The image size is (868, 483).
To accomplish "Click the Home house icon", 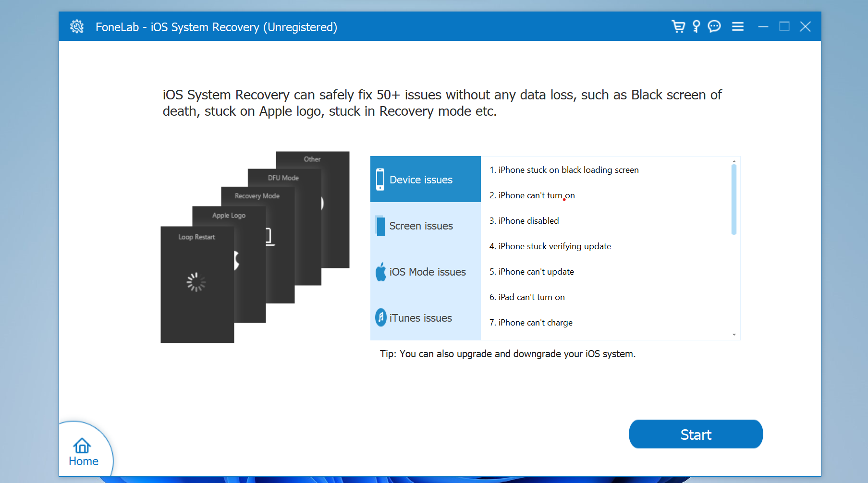I will [x=82, y=445].
